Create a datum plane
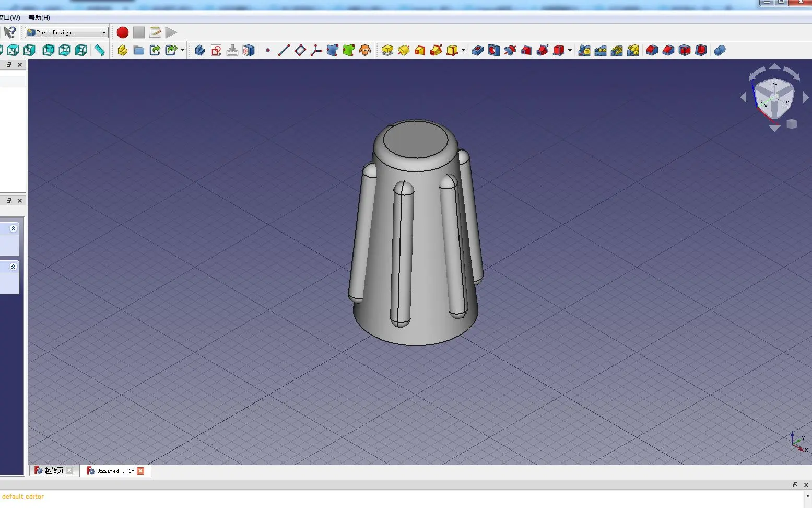The width and height of the screenshot is (812, 508). coord(300,50)
